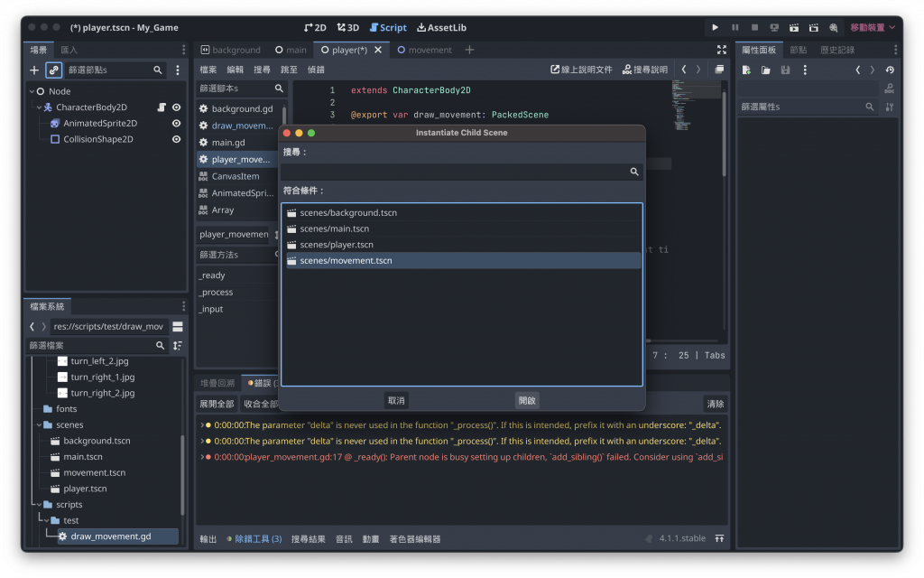Go back in filesystem path history
The image size is (924, 578).
32,327
